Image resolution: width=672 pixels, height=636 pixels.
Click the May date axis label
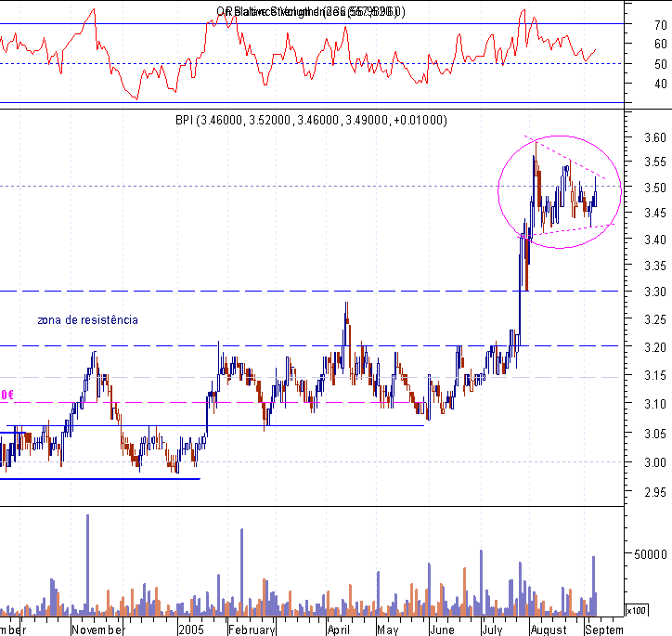click(x=388, y=630)
